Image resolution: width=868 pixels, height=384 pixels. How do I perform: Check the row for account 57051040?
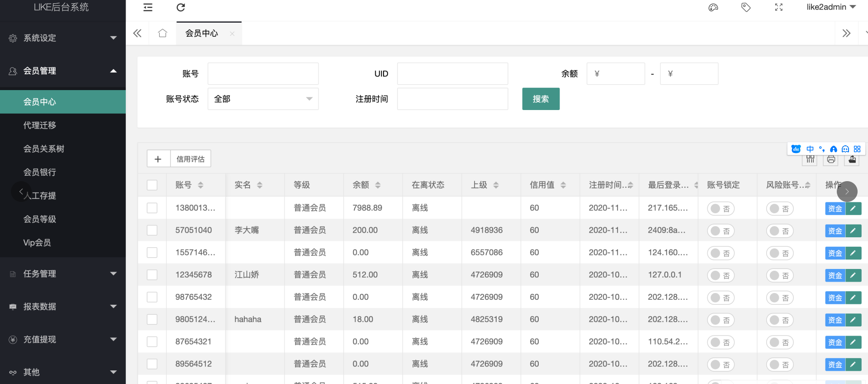click(152, 230)
